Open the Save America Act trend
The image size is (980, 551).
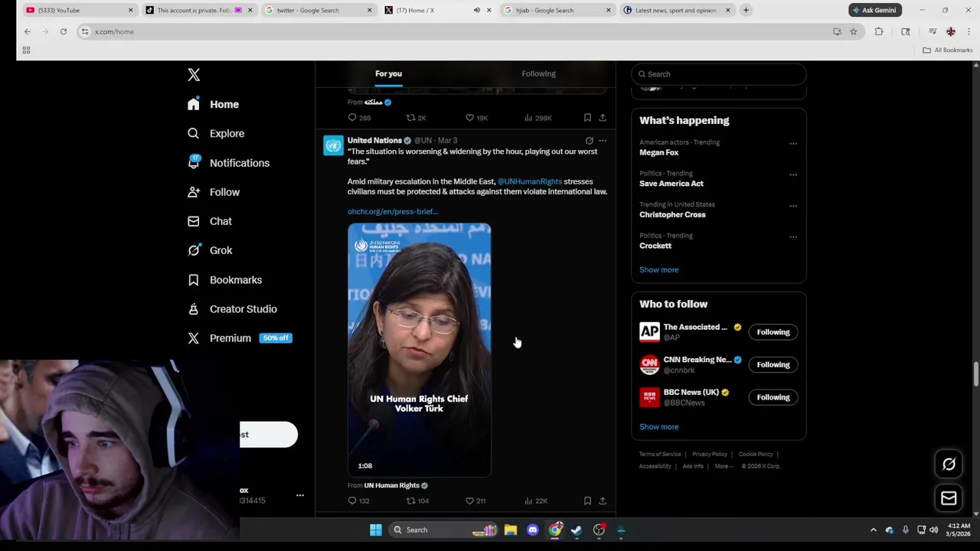pos(671,184)
